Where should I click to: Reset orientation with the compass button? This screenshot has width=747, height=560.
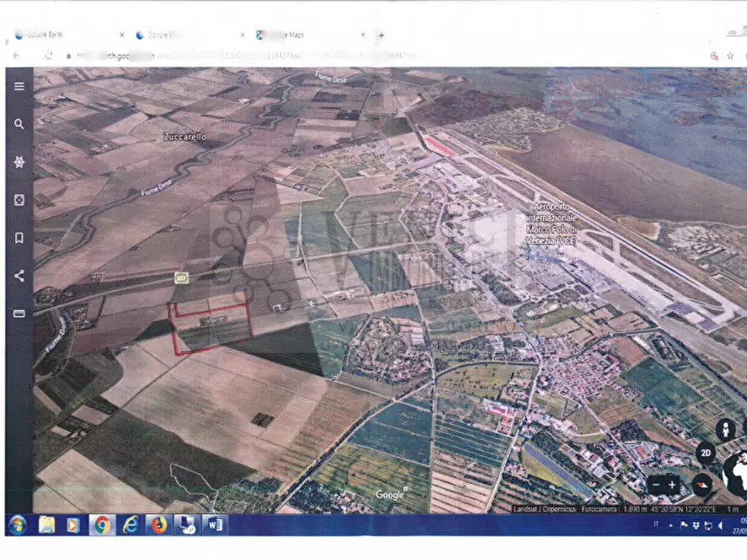(703, 484)
